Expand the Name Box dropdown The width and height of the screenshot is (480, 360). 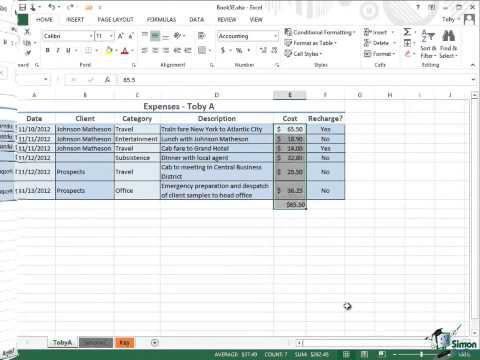[46, 80]
